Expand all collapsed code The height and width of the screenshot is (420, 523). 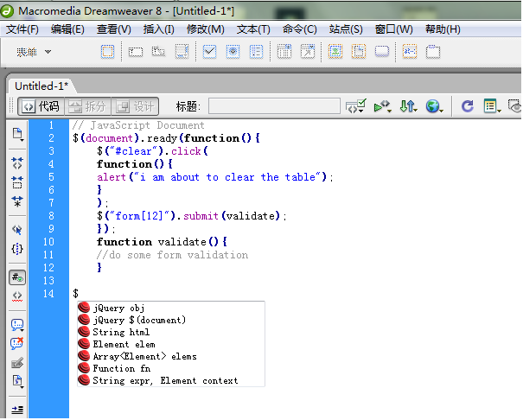pos(17,201)
